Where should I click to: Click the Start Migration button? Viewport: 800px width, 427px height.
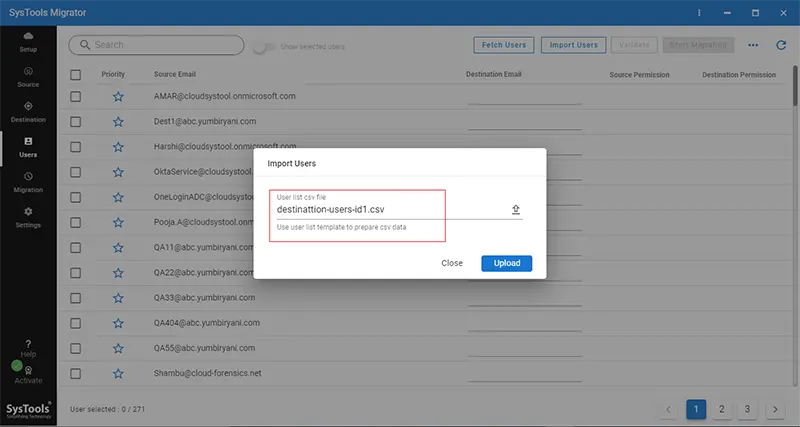pos(698,45)
